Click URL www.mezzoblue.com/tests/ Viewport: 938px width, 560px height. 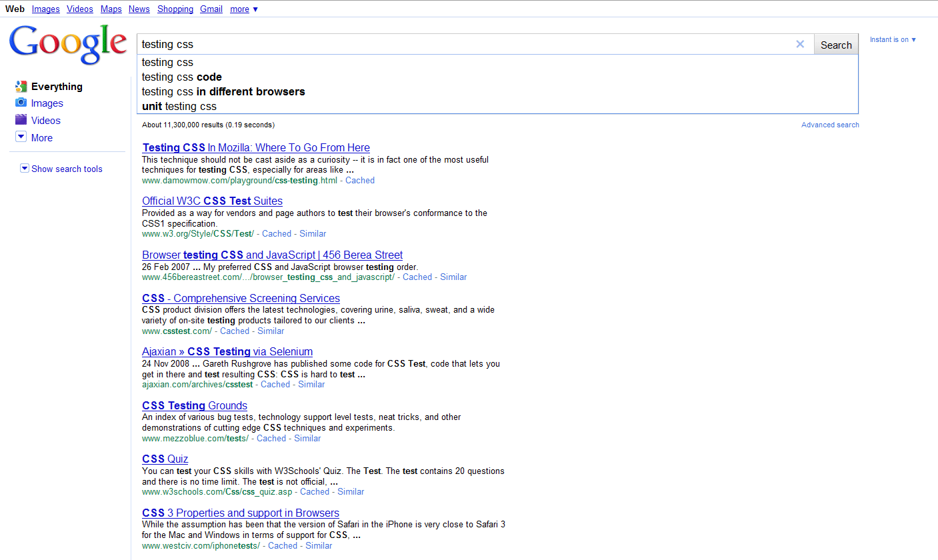pyautogui.click(x=195, y=439)
